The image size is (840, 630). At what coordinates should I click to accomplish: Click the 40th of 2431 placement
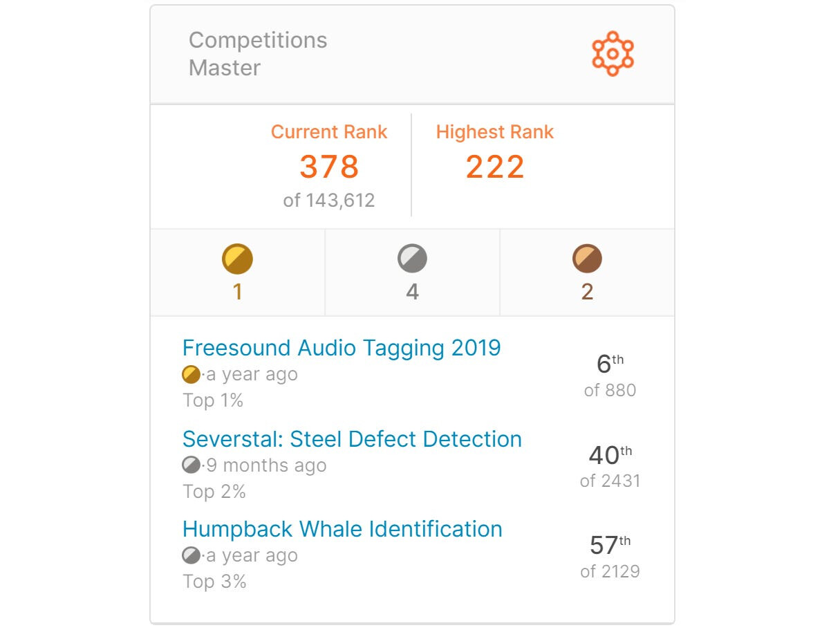[610, 466]
